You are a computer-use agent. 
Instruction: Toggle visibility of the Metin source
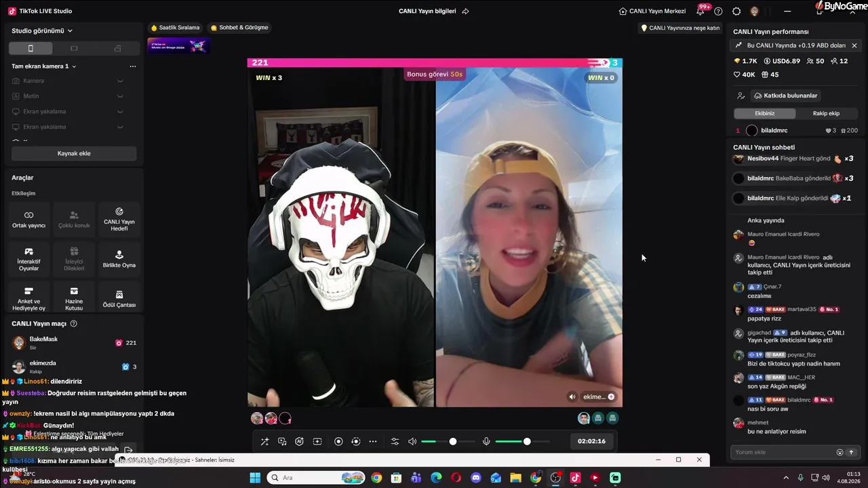120,96
